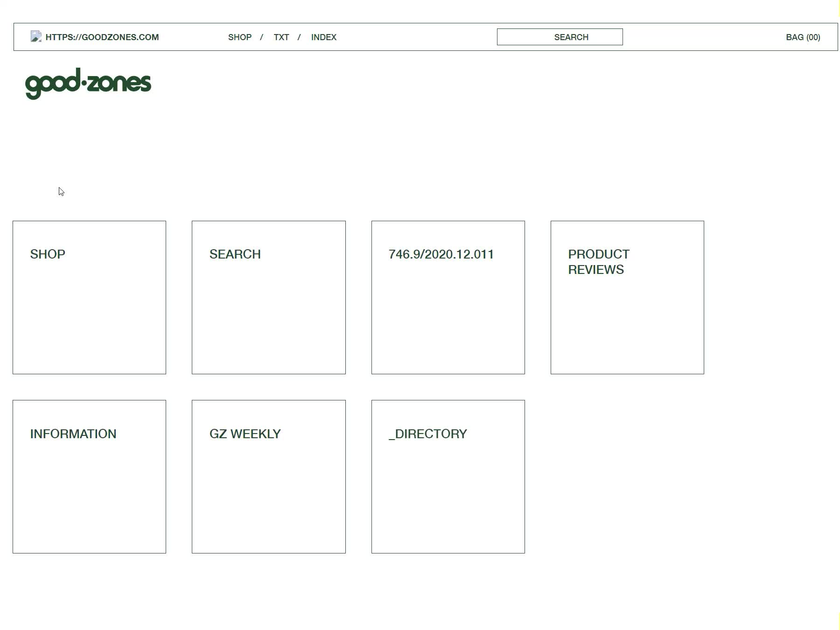The height and width of the screenshot is (630, 840).
Task: Open the 746.9/2020.12.011 tile
Action: [x=448, y=297]
